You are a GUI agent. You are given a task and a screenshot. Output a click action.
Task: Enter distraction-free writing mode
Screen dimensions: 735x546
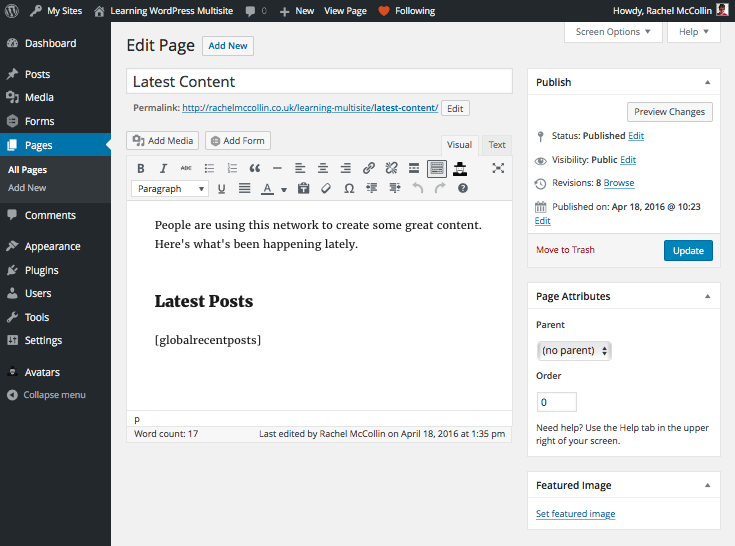(498, 168)
